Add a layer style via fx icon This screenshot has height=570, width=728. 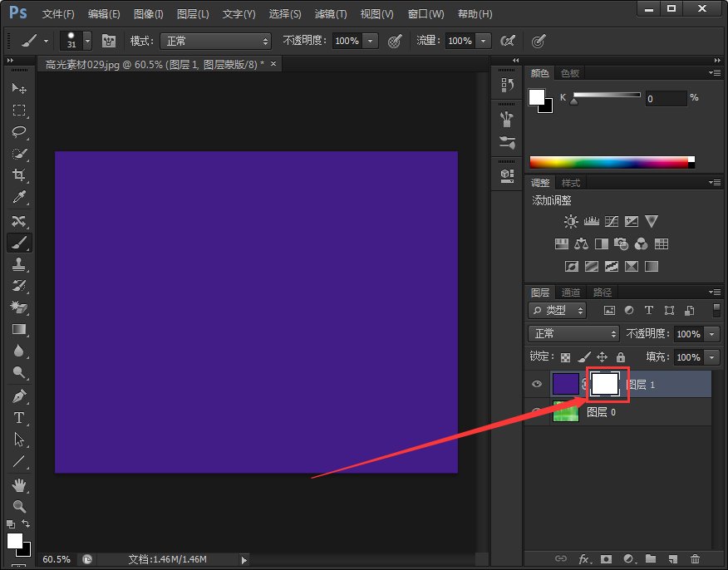[x=584, y=559]
